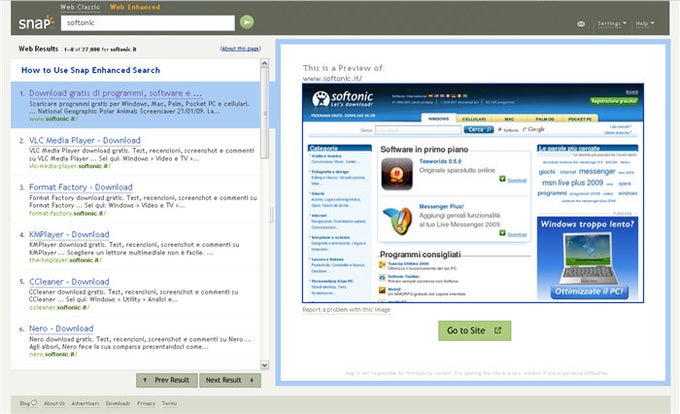Switch to Web Classic tab
The width and height of the screenshot is (680, 414).
click(x=80, y=7)
